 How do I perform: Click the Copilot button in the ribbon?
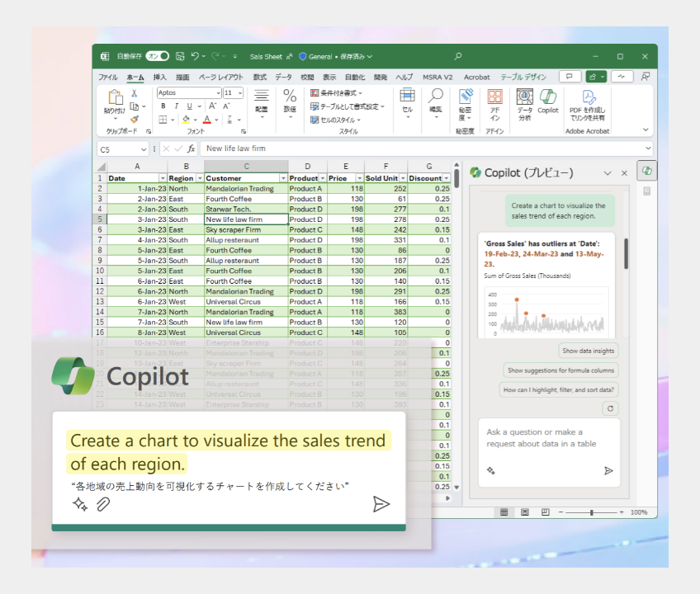548,101
